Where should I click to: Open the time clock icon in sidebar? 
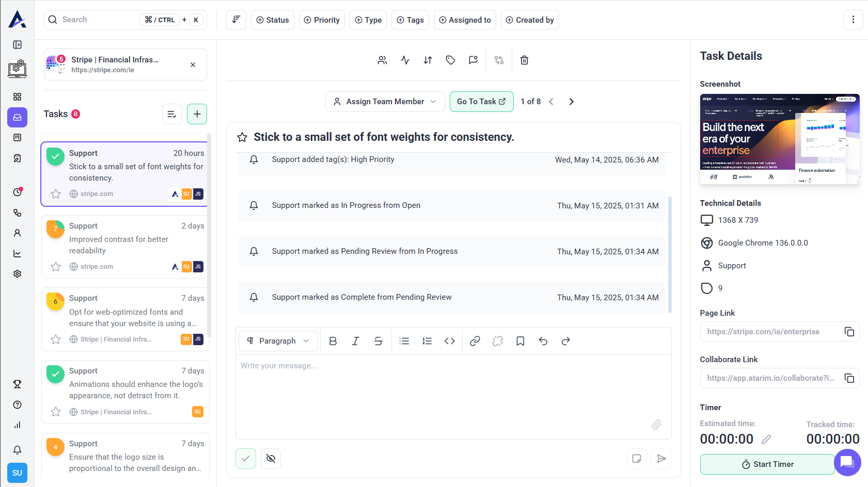[x=17, y=192]
